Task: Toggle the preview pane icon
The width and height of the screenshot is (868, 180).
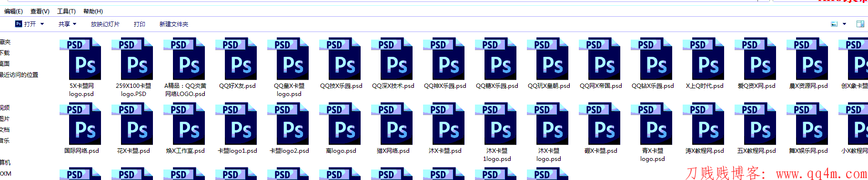Action: [x=860, y=24]
